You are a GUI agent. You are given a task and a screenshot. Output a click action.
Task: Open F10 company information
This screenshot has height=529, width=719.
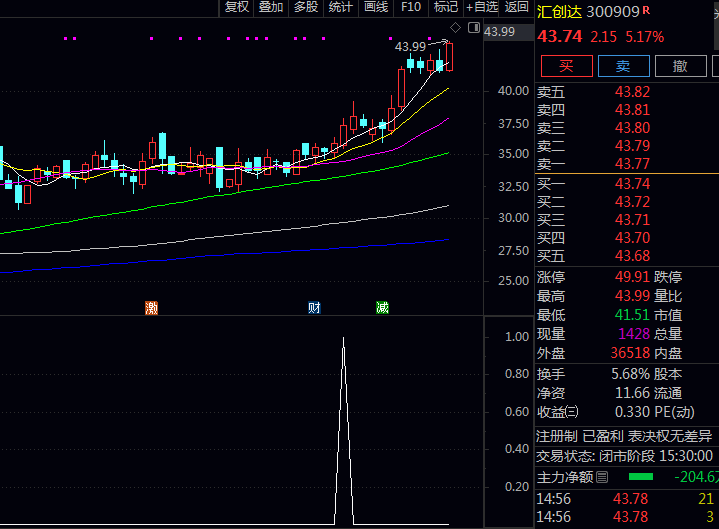pos(411,7)
